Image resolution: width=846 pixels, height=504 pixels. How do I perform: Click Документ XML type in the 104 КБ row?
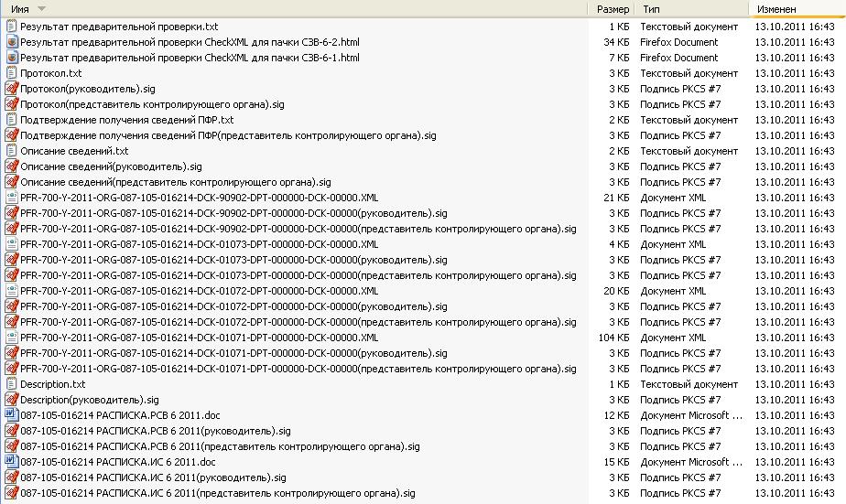(673, 338)
